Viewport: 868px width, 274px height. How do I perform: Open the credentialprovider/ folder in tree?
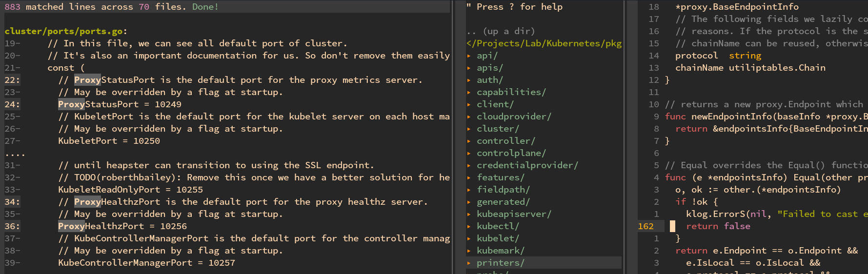click(x=527, y=165)
